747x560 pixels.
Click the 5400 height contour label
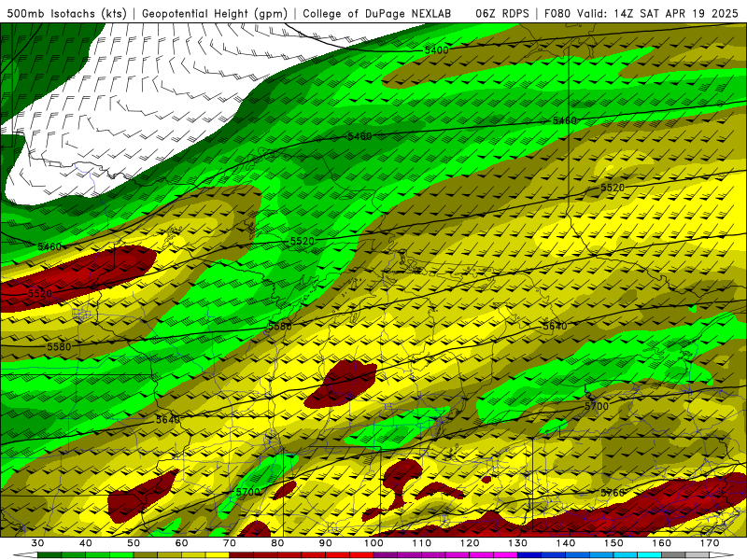pyautogui.click(x=436, y=50)
